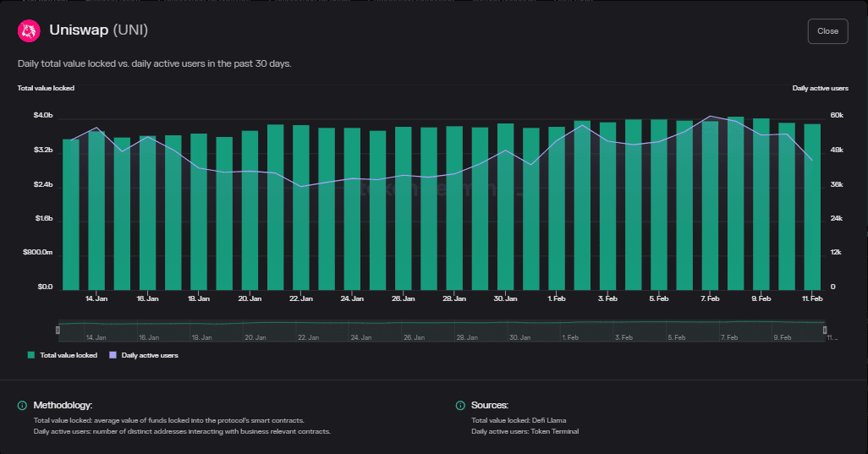
Task: Select the last green bar above 11. Feb
Action: [812, 207]
